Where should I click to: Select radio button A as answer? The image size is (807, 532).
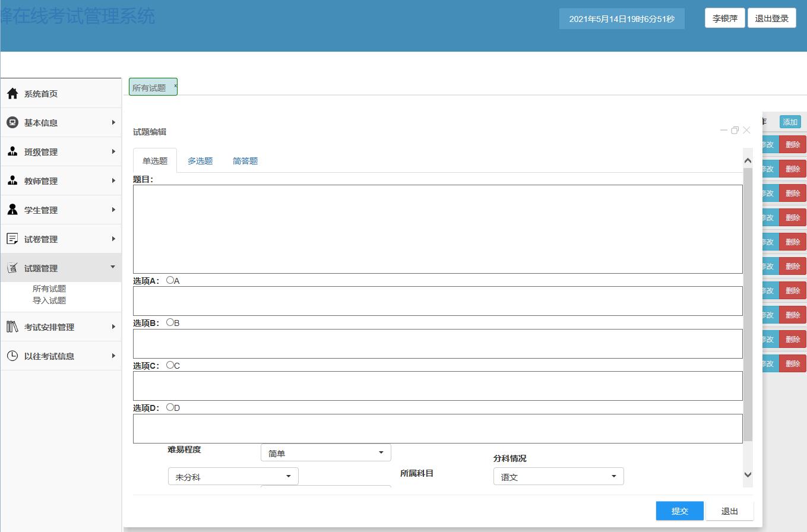tap(170, 280)
